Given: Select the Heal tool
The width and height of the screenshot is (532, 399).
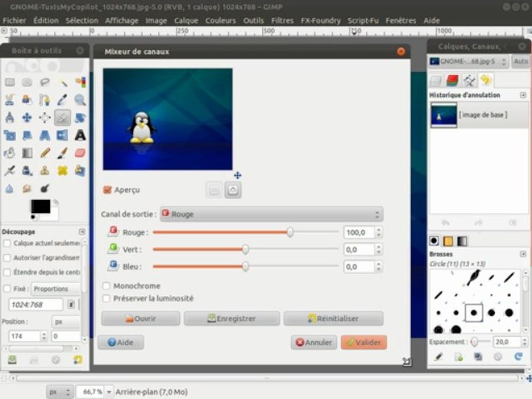Looking at the screenshot, I should tap(63, 170).
